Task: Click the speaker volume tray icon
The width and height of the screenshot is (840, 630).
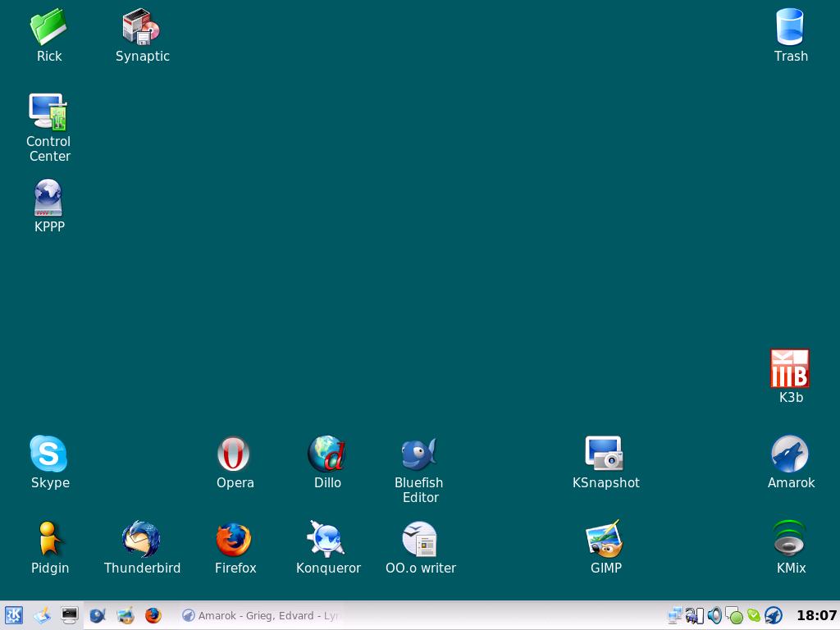Action: (714, 615)
